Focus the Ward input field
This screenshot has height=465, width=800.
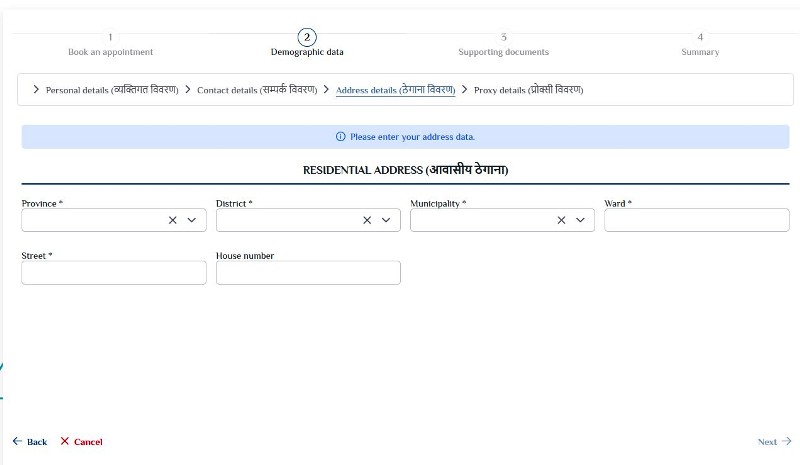pyautogui.click(x=697, y=220)
